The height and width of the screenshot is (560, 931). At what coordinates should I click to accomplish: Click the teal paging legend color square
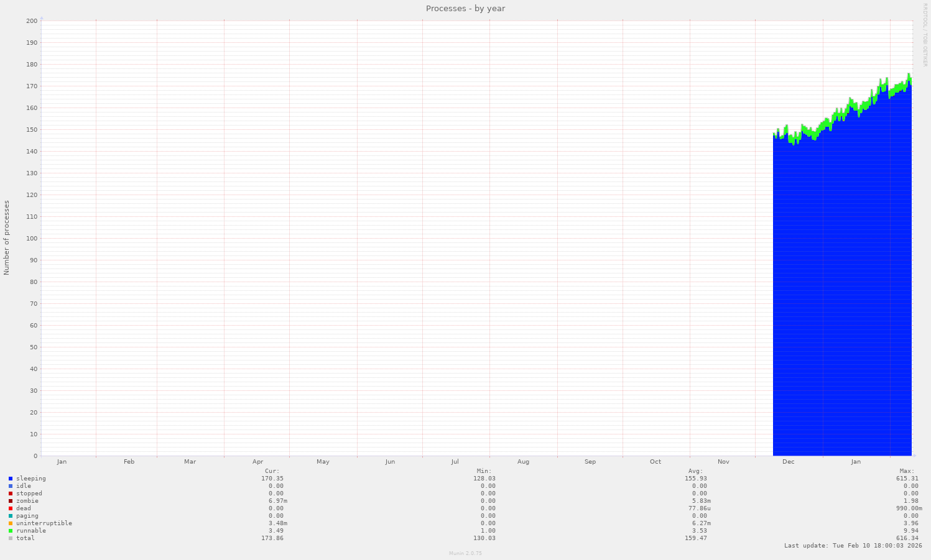(x=11, y=516)
